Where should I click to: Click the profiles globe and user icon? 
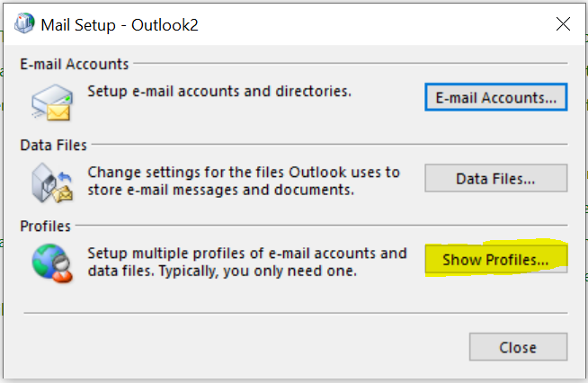click(52, 263)
